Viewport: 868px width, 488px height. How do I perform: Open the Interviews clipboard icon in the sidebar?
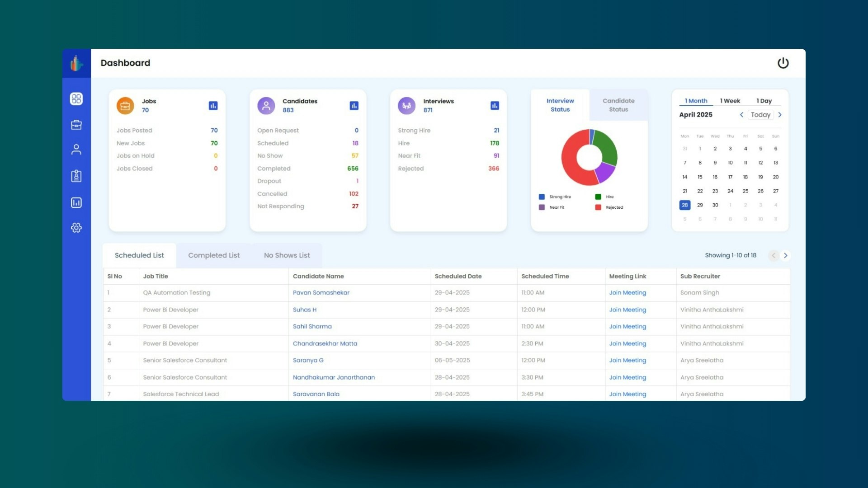point(76,176)
